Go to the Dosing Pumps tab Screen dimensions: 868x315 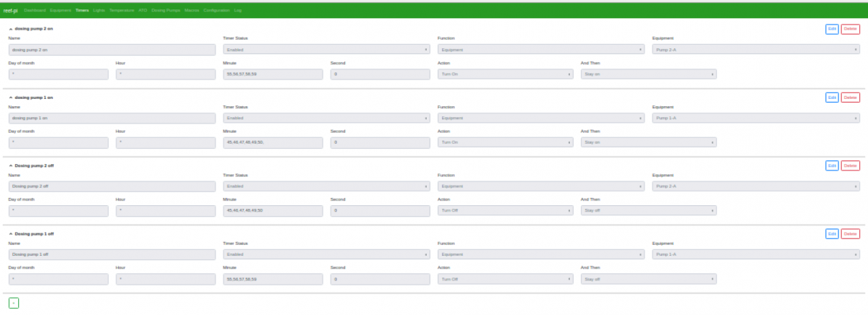(165, 11)
